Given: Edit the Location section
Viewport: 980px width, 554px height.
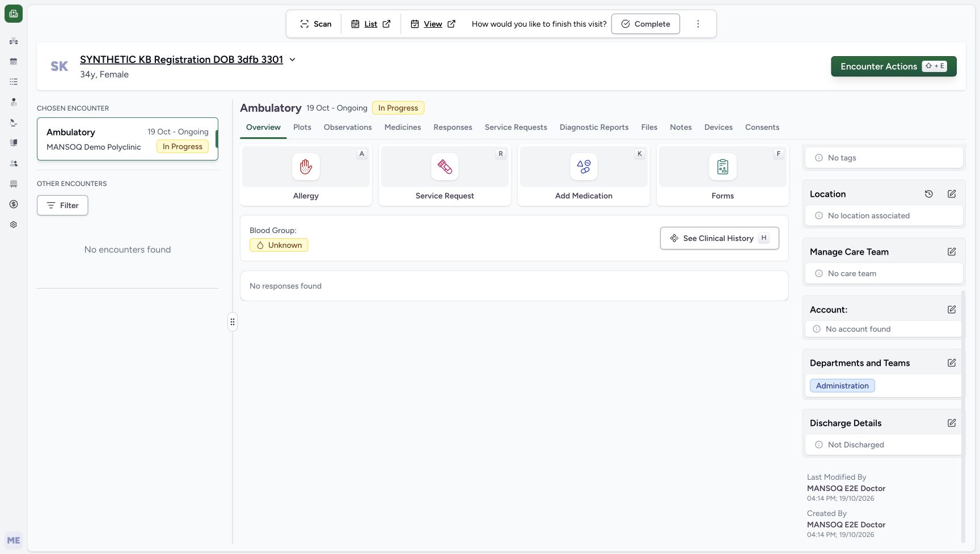Looking at the screenshot, I should [952, 194].
